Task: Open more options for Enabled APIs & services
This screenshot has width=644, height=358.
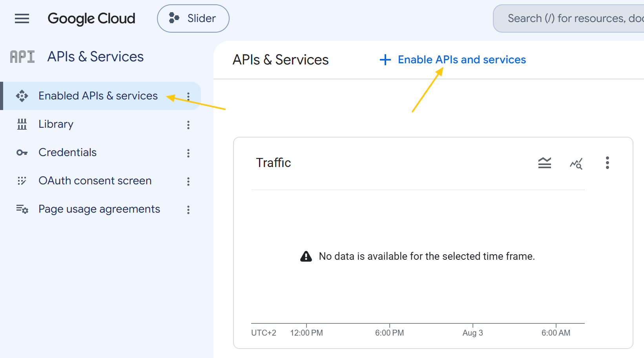Action: [188, 97]
